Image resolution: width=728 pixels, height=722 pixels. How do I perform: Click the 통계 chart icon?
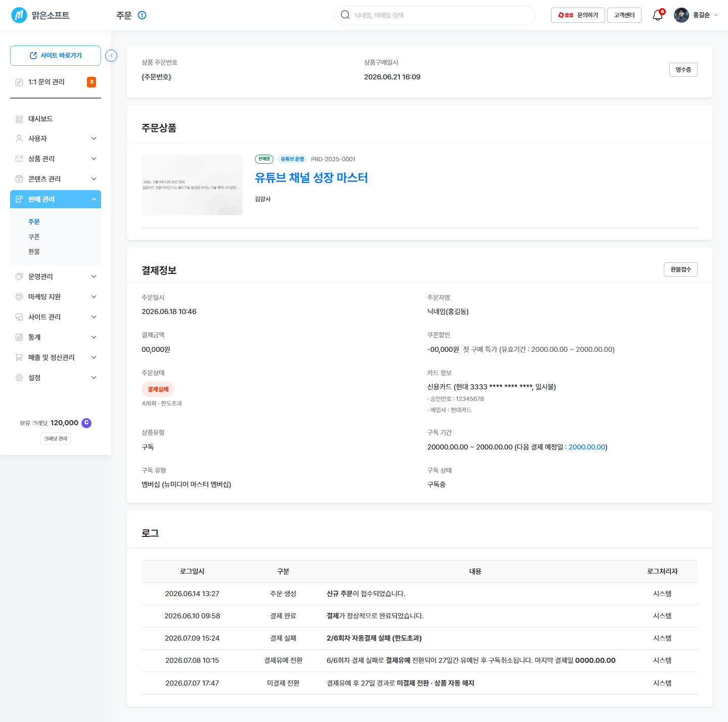19,337
